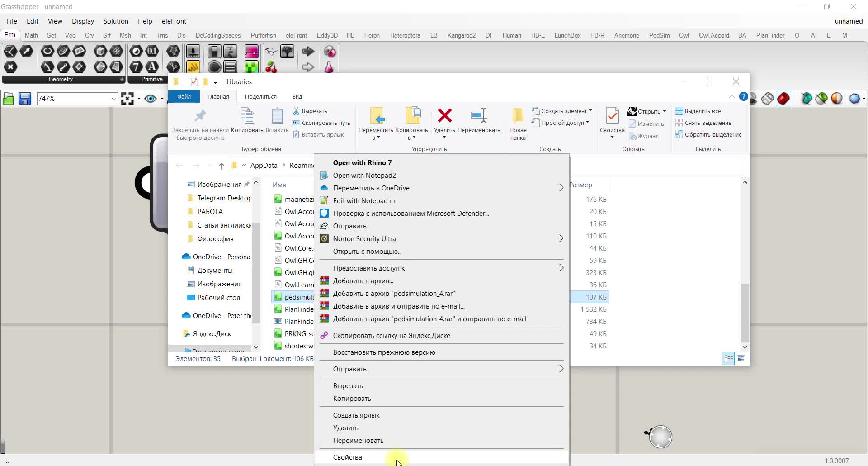The height and width of the screenshot is (466, 868).
Task: Select the Integer 7 primitive parameter
Action: point(136,67)
